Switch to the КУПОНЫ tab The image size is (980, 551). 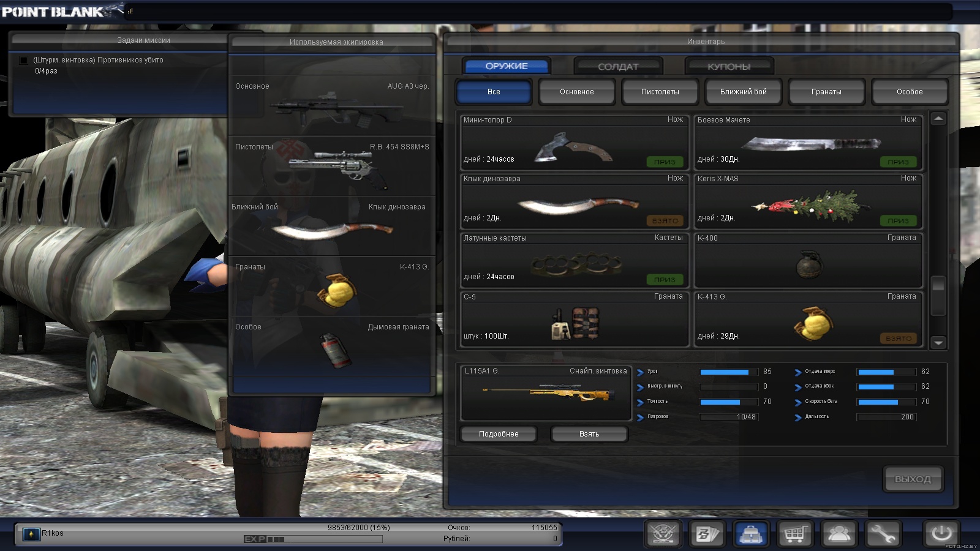pos(729,66)
